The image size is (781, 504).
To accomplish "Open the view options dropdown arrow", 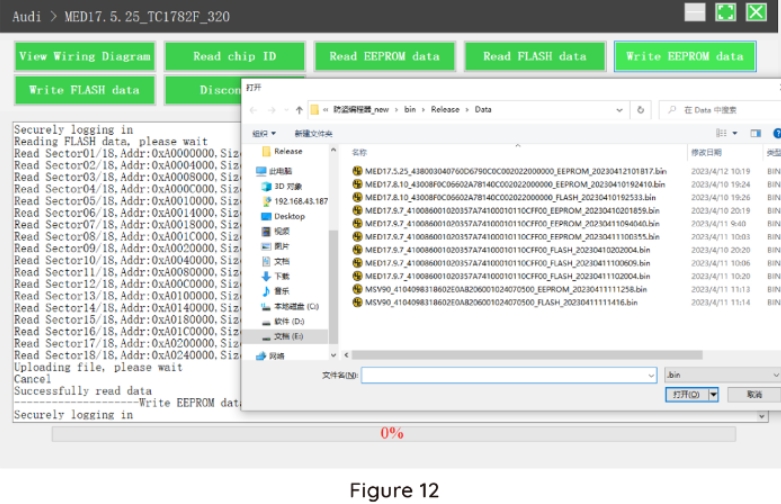I will pos(735,133).
